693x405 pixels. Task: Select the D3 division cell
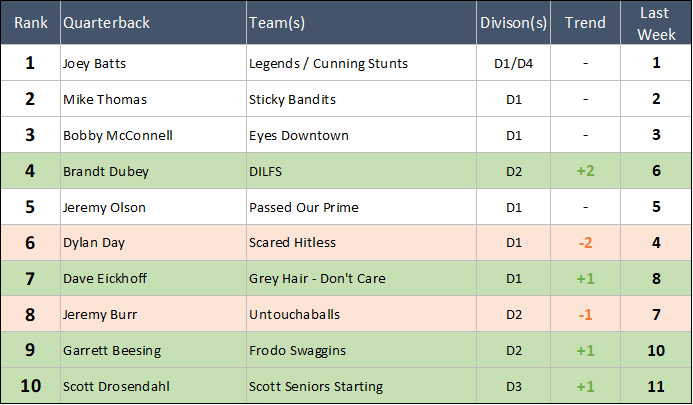(511, 387)
